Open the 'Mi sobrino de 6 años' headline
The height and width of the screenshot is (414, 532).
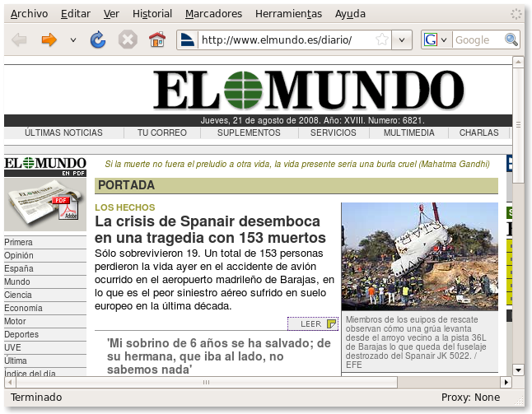click(218, 356)
